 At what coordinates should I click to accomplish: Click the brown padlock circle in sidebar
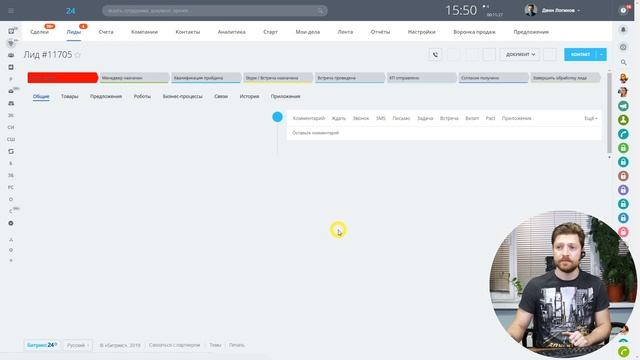(x=623, y=176)
